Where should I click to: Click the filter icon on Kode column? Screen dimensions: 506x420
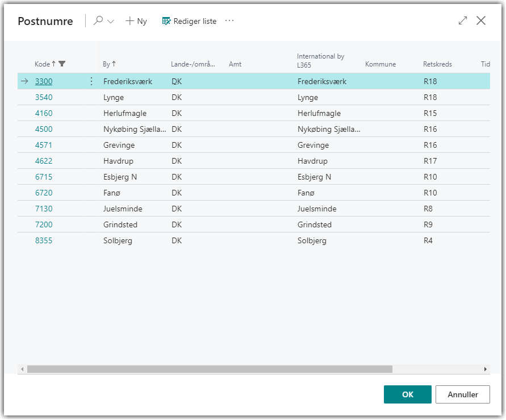pyautogui.click(x=62, y=64)
